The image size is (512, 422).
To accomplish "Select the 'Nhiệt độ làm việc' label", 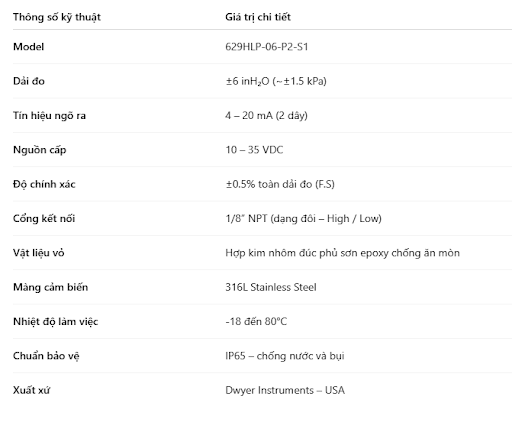I will pos(55,322).
